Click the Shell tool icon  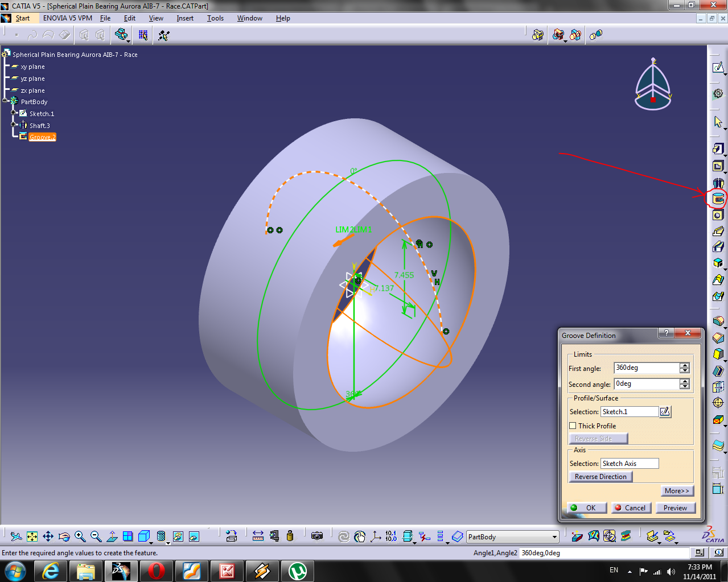(x=718, y=371)
